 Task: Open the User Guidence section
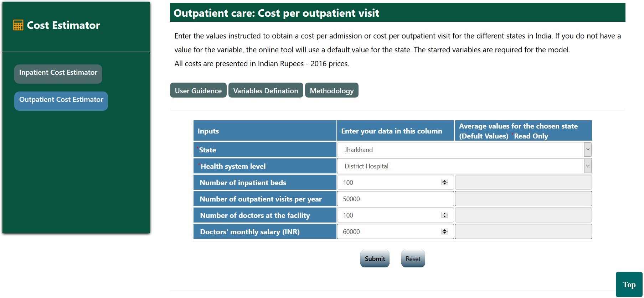198,90
